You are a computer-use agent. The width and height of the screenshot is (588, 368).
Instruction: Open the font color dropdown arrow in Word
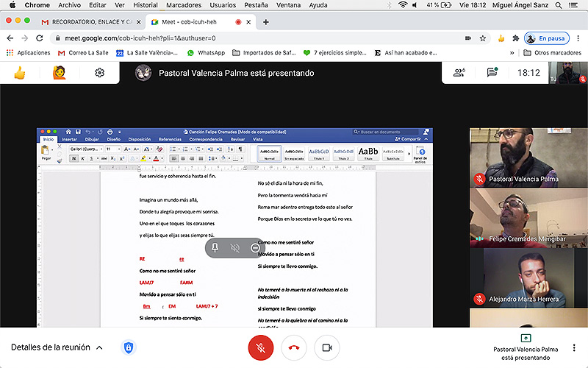162,158
